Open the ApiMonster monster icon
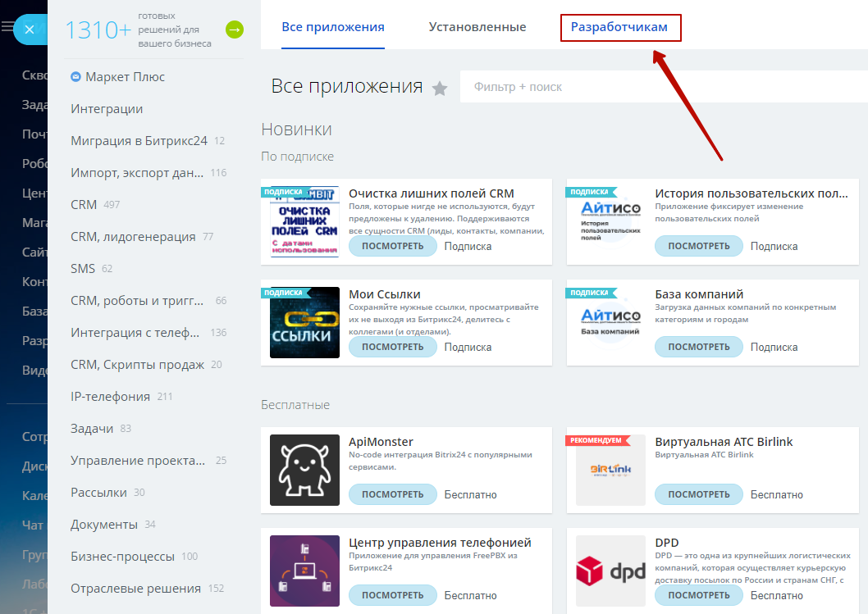The image size is (868, 614). (304, 471)
